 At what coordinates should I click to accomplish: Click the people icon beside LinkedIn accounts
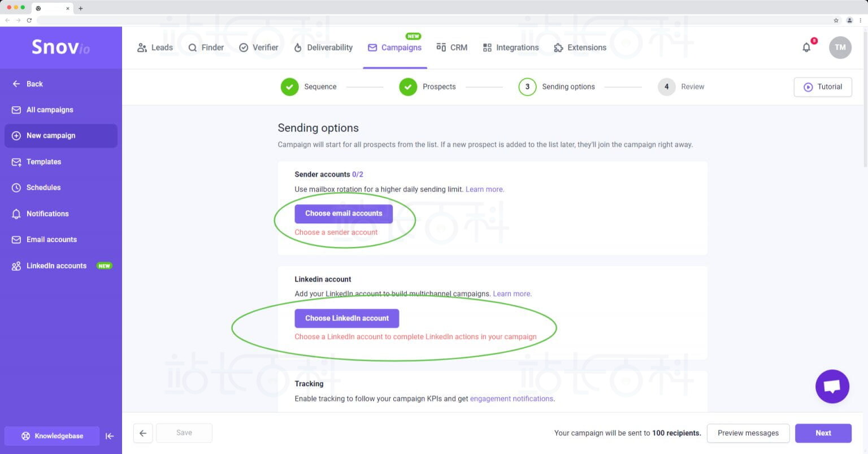pos(16,266)
